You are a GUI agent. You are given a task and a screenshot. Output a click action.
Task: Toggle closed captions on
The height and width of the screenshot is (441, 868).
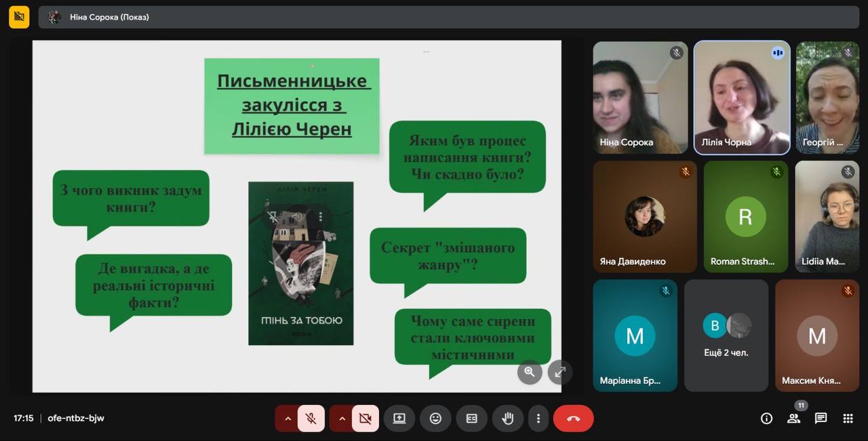coord(471,419)
